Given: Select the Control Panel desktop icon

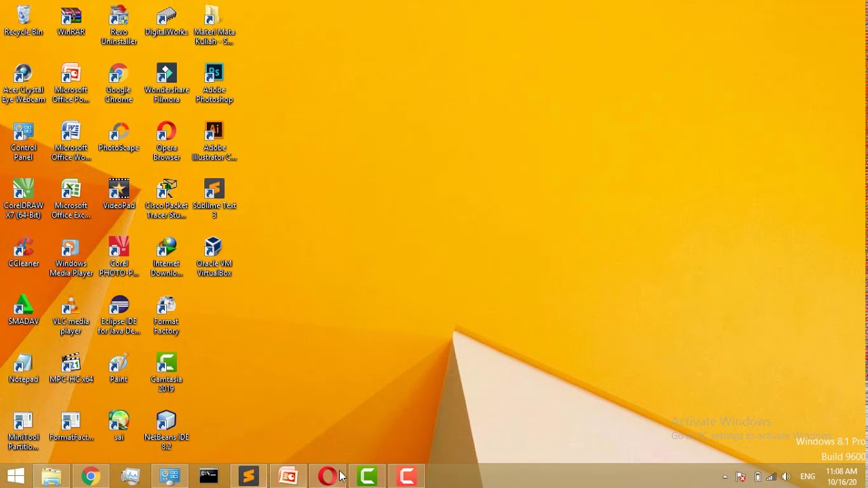Looking at the screenshot, I should click(24, 142).
